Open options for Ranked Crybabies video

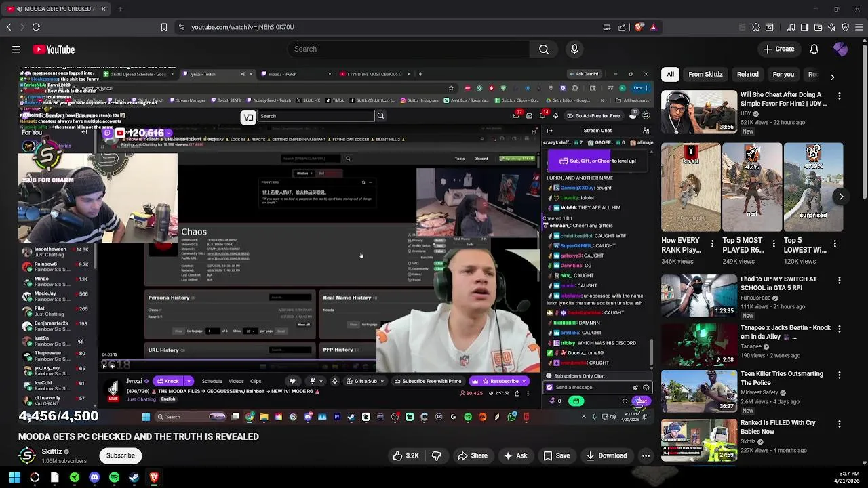tap(839, 424)
